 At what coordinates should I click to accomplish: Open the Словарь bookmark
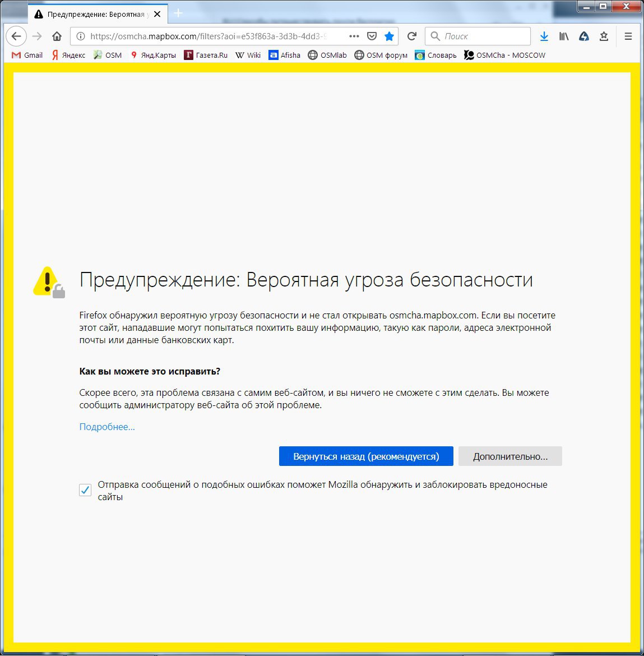[x=435, y=55]
